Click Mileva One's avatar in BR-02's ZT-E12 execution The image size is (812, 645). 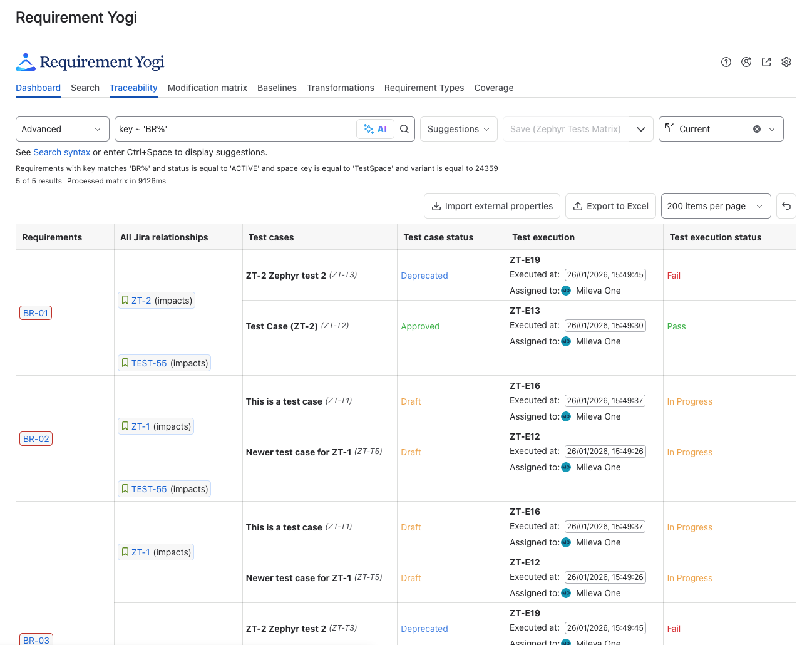click(x=566, y=467)
